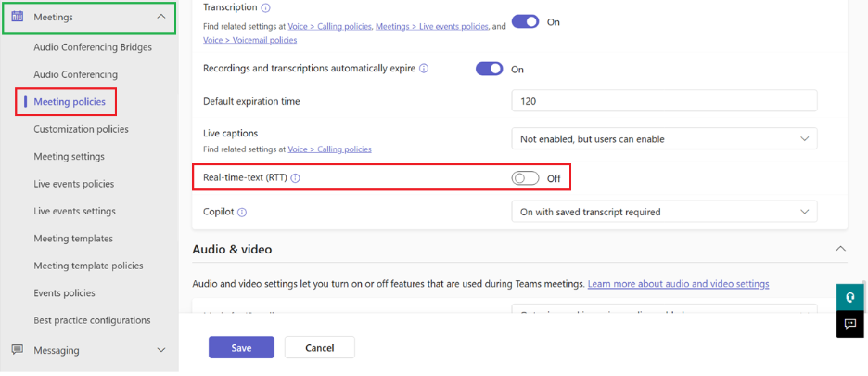Follow Voice > Calling policies link under Transcription
The image size is (868, 376).
click(329, 27)
